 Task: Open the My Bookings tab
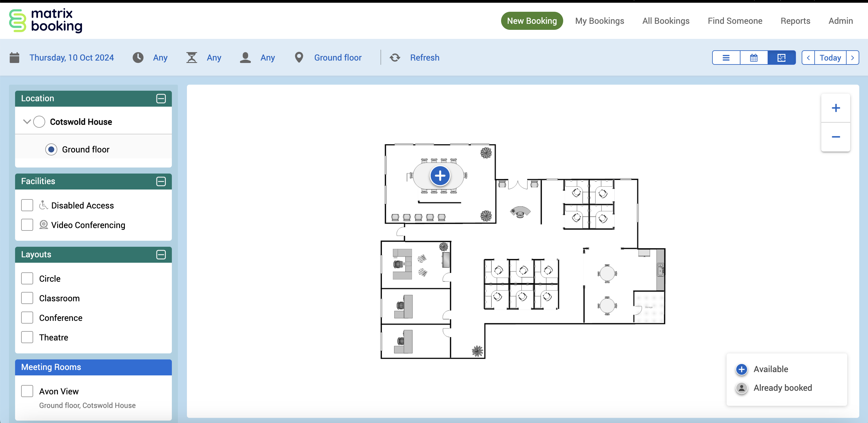(599, 21)
